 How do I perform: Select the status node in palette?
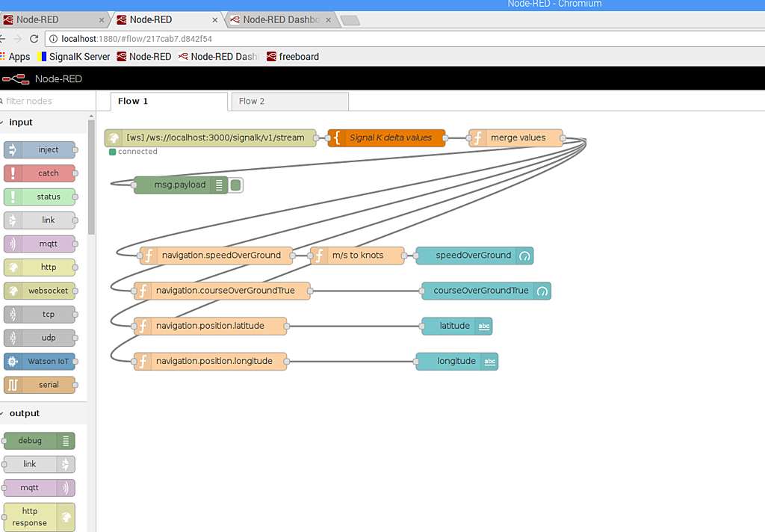pos(40,197)
